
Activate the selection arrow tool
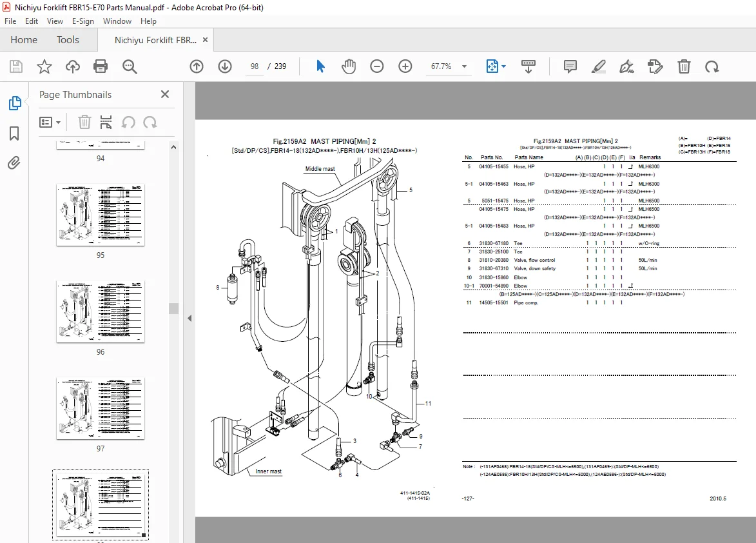pos(320,66)
